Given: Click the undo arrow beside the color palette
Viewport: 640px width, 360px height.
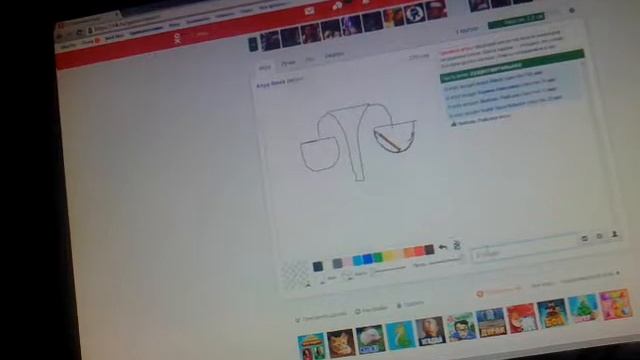Looking at the screenshot, I should (443, 247).
